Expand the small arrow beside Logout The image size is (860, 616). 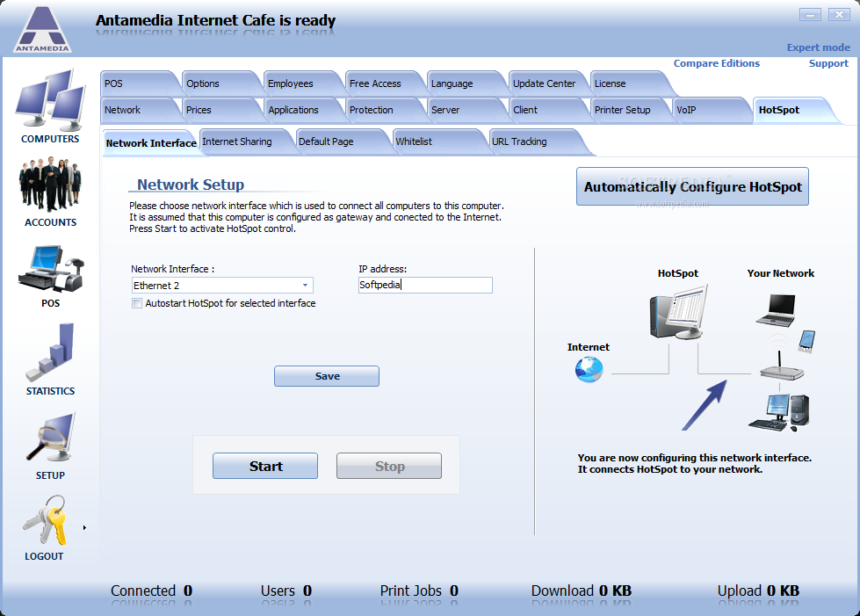pos(84,528)
